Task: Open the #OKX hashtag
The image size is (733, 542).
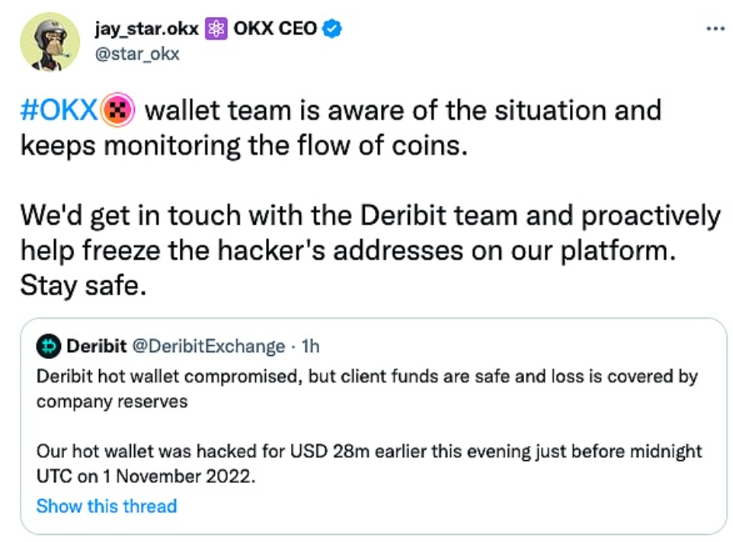Action: click(58, 109)
